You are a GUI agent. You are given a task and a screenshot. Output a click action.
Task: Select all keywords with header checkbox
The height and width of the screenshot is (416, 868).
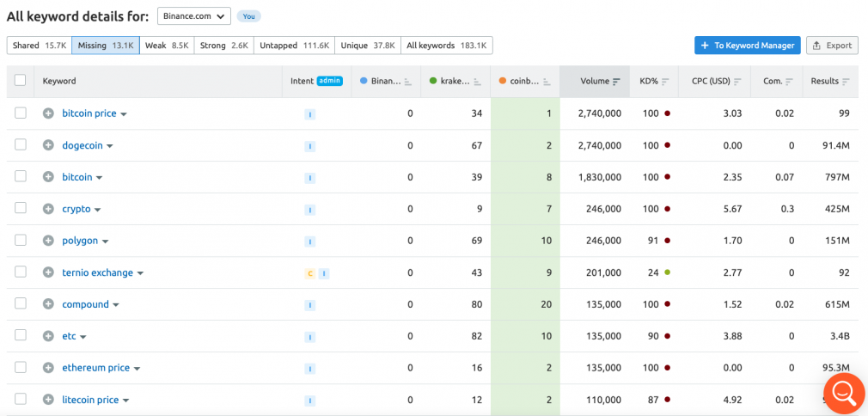21,80
